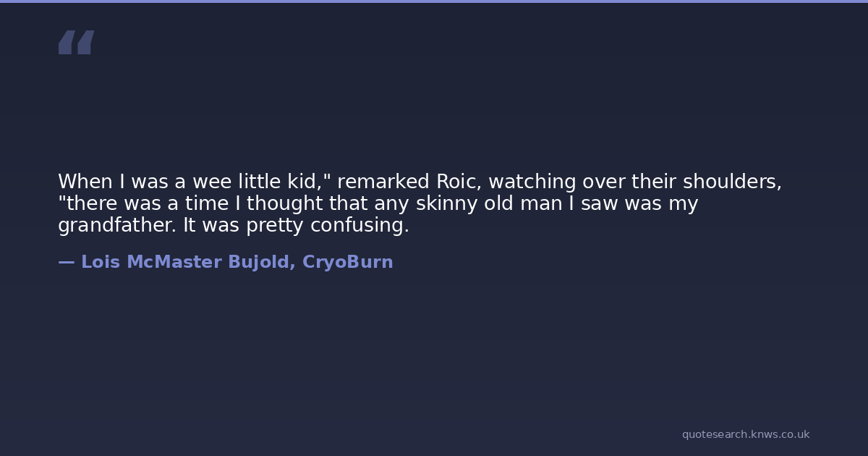Image resolution: width=868 pixels, height=456 pixels.
Task: Click the author name Lois McMaster Bujold
Action: (187, 263)
